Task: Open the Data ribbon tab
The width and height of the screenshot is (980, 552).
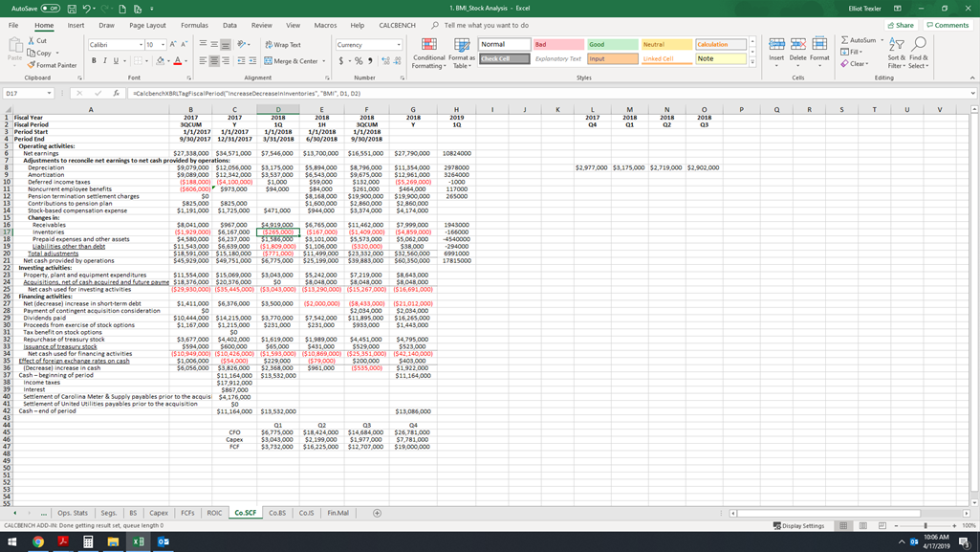Action: tap(229, 26)
